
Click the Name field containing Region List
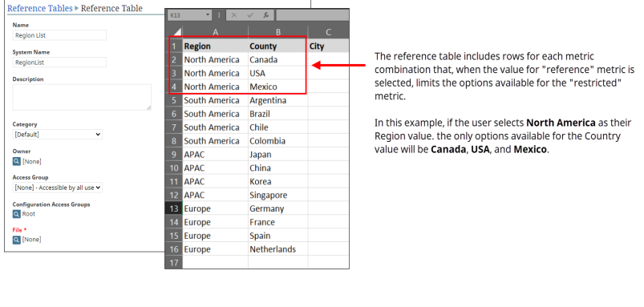pos(59,35)
